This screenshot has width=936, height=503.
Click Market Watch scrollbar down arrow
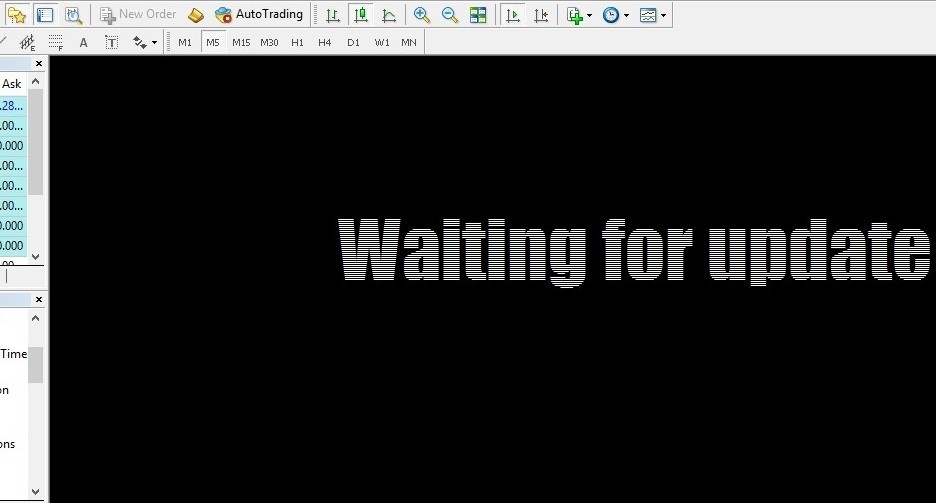[x=36, y=257]
